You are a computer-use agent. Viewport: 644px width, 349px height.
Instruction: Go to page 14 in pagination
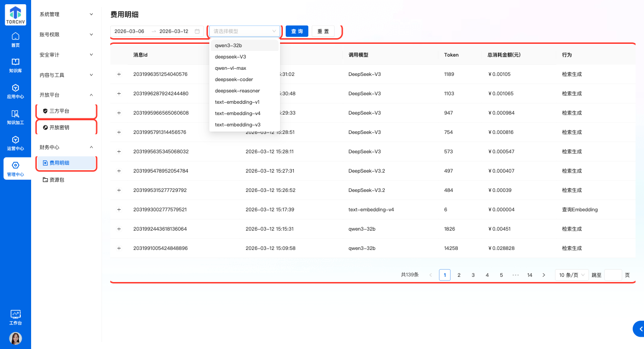(x=529, y=275)
